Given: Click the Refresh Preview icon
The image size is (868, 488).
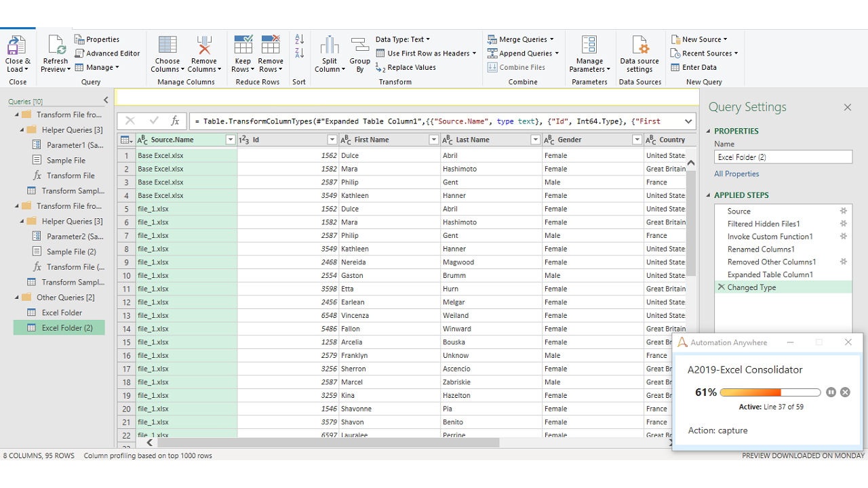Looking at the screenshot, I should pos(56,46).
